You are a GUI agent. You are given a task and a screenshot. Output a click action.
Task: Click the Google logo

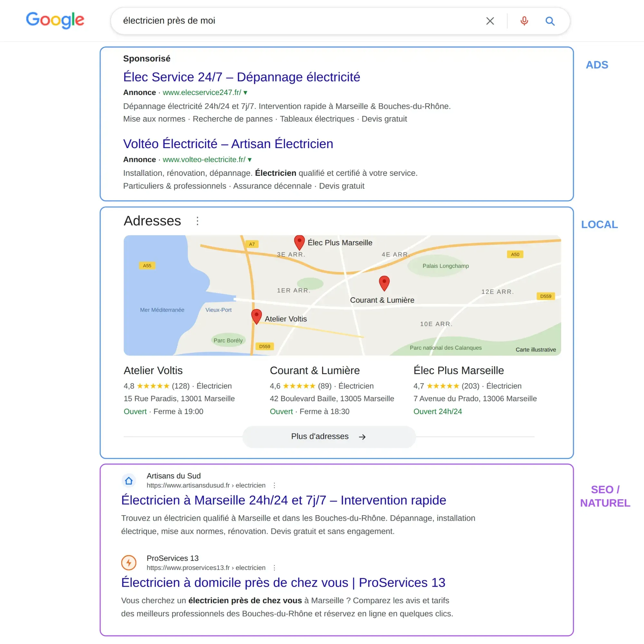pyautogui.click(x=55, y=20)
